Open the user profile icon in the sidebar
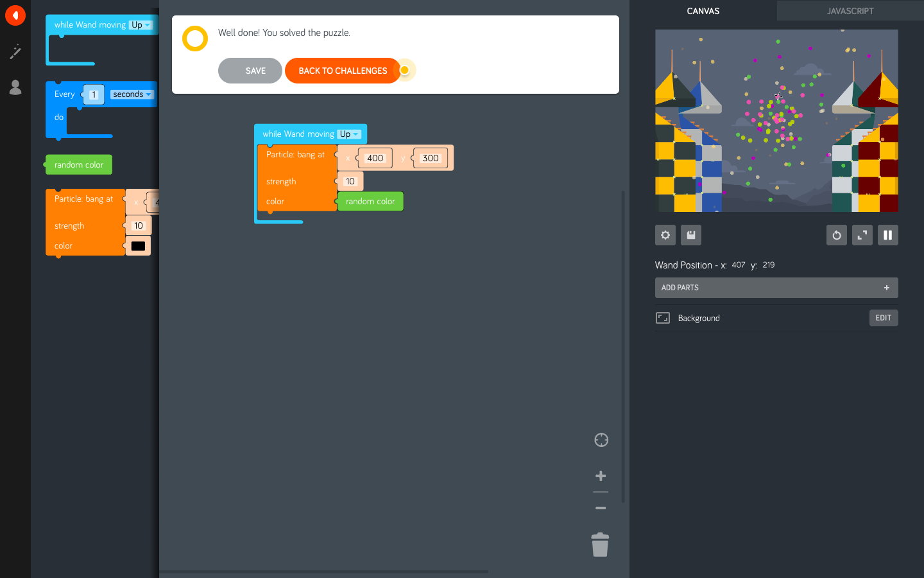The width and height of the screenshot is (924, 578). coord(15,88)
